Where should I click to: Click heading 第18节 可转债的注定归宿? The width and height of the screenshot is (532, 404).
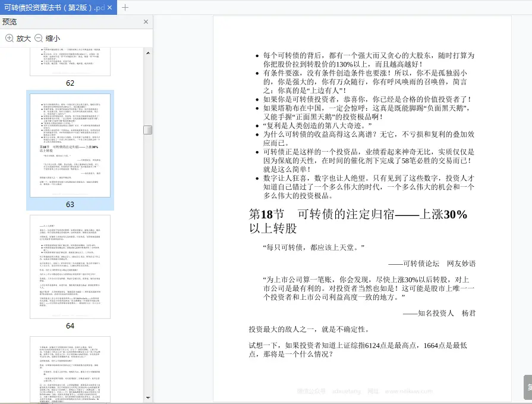(358, 221)
